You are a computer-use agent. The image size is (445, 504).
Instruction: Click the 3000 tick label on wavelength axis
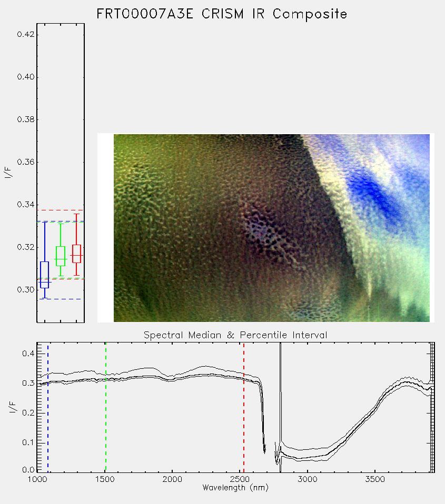tap(307, 479)
